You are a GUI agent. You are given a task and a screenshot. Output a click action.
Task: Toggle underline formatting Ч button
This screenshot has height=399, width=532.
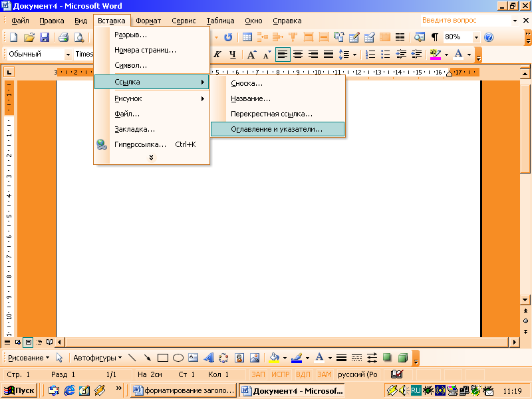(232, 55)
